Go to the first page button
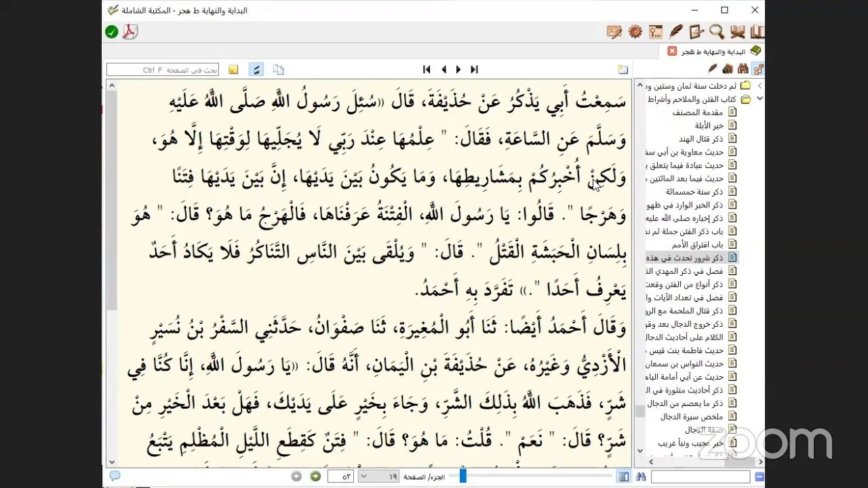Screen dimensions: 868x488 point(427,69)
